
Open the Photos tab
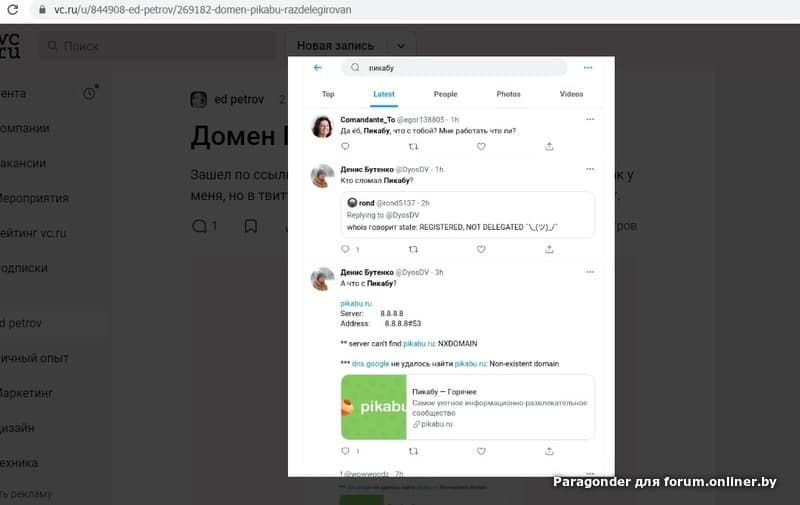pos(508,94)
